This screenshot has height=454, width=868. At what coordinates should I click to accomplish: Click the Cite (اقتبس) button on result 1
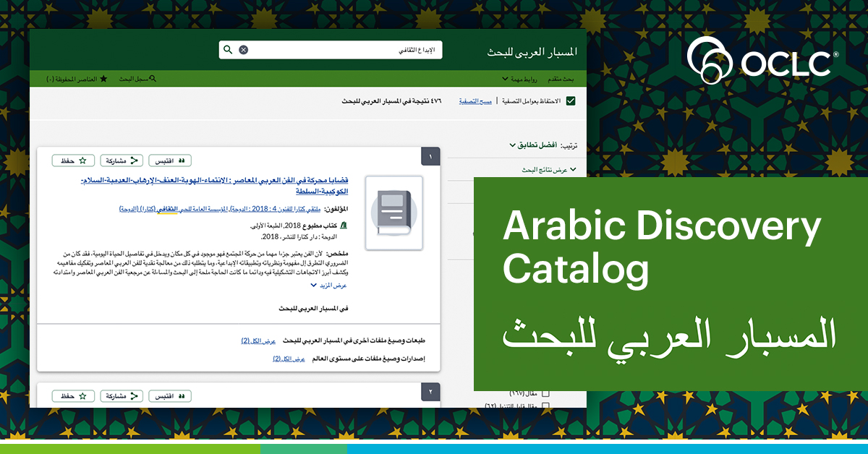tap(170, 160)
